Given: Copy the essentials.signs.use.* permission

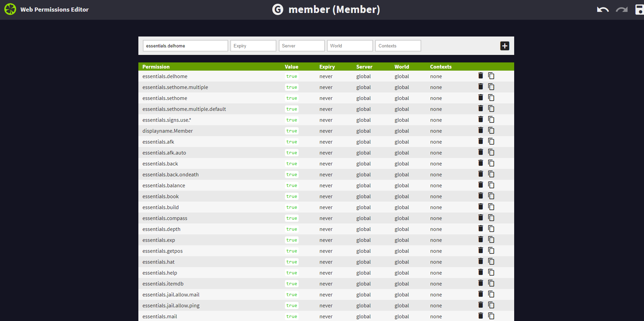Looking at the screenshot, I should point(491,119).
